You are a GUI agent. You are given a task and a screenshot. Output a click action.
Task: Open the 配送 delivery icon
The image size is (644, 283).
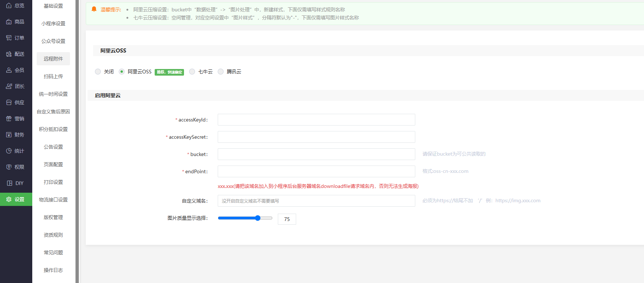9,54
